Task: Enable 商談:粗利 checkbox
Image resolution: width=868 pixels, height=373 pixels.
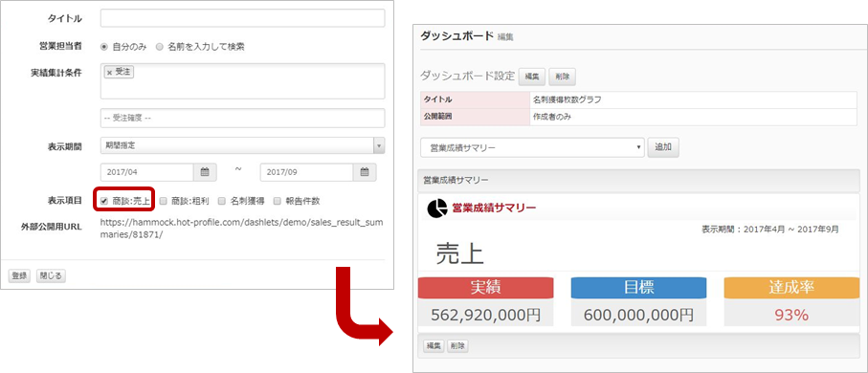Action: 163,201
